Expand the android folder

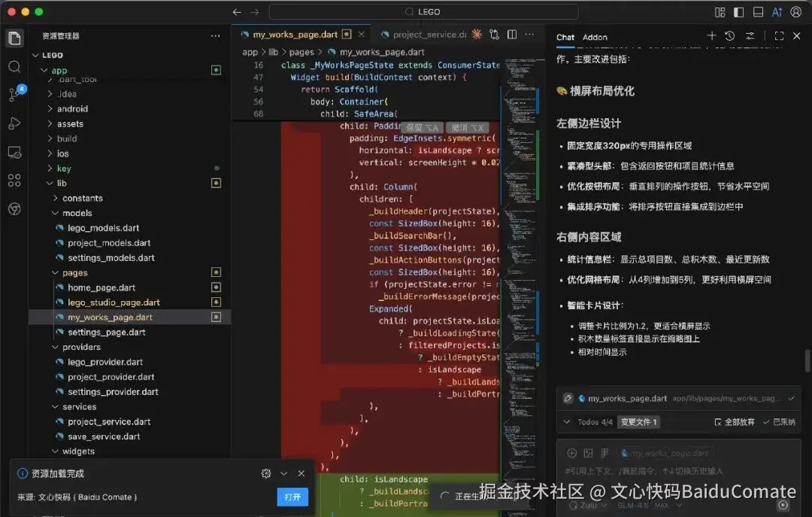(50, 109)
